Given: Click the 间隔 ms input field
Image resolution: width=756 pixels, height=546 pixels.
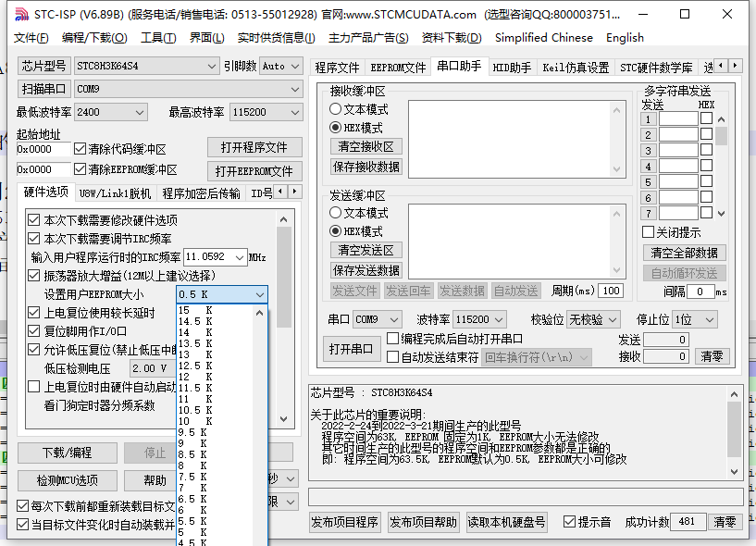Looking at the screenshot, I should pyautogui.click(x=700, y=292).
